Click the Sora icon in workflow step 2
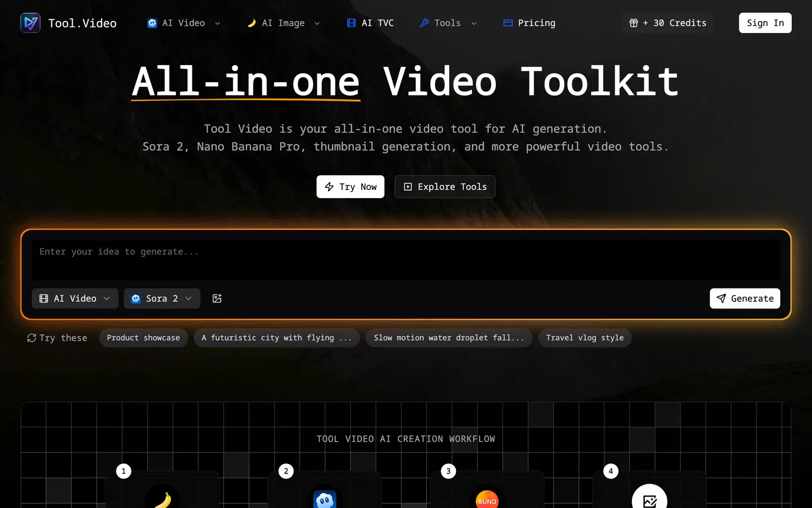This screenshot has height=508, width=812. point(325,500)
